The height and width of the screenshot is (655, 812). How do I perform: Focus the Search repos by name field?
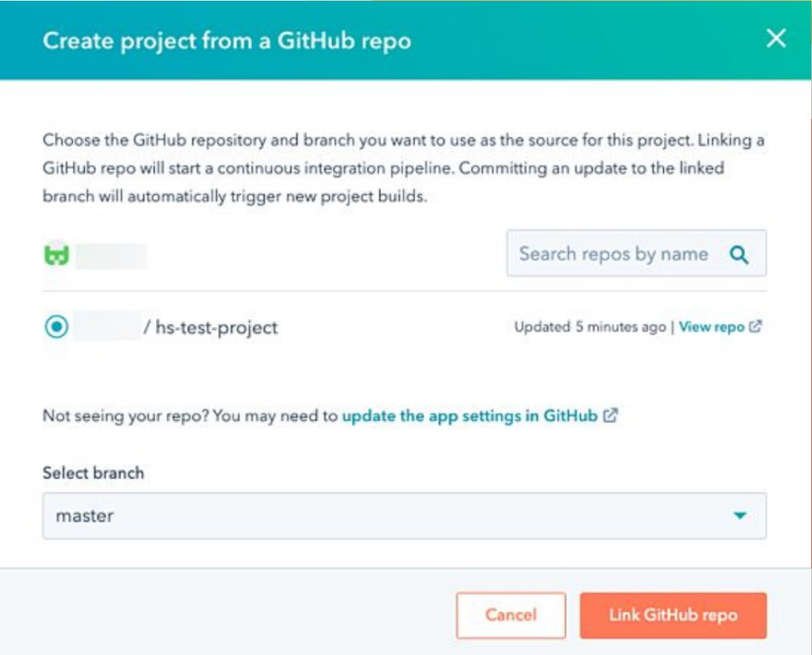coord(636,253)
